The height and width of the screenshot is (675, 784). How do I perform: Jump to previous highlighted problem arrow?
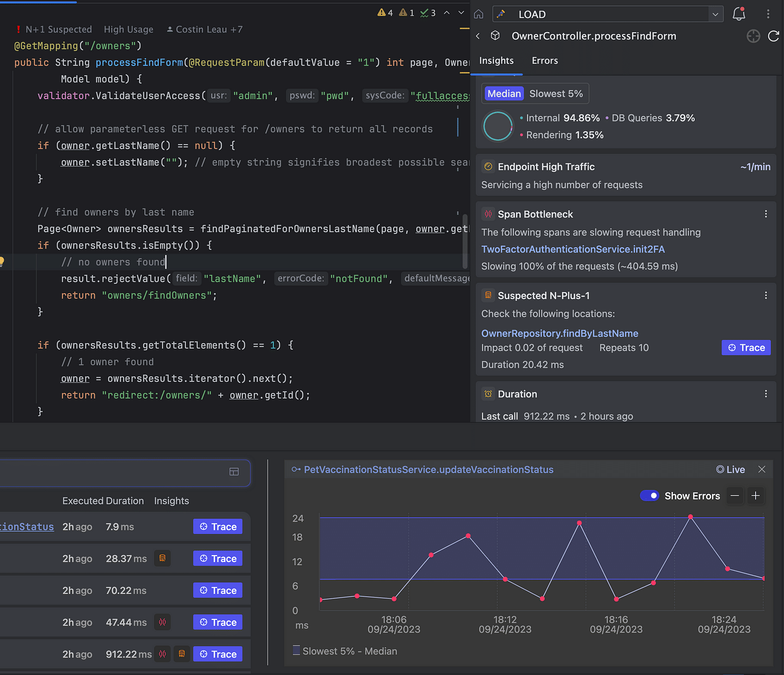point(446,13)
